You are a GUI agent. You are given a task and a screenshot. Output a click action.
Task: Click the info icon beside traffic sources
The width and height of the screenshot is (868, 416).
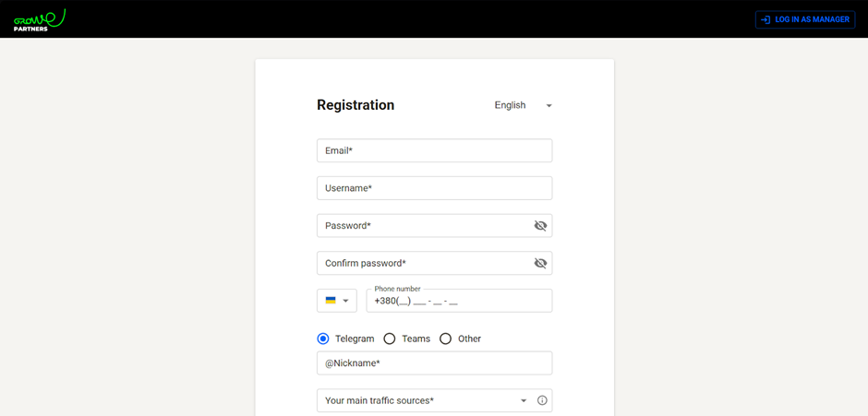[542, 400]
